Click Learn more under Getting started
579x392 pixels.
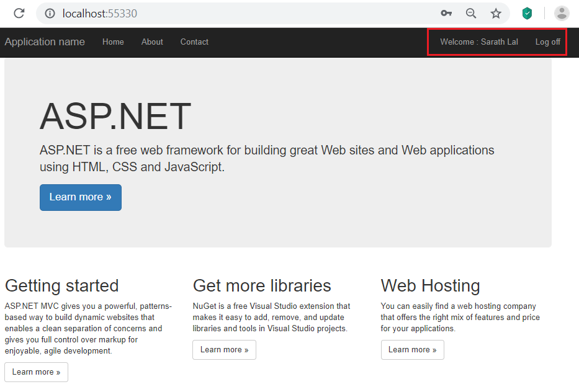point(36,372)
